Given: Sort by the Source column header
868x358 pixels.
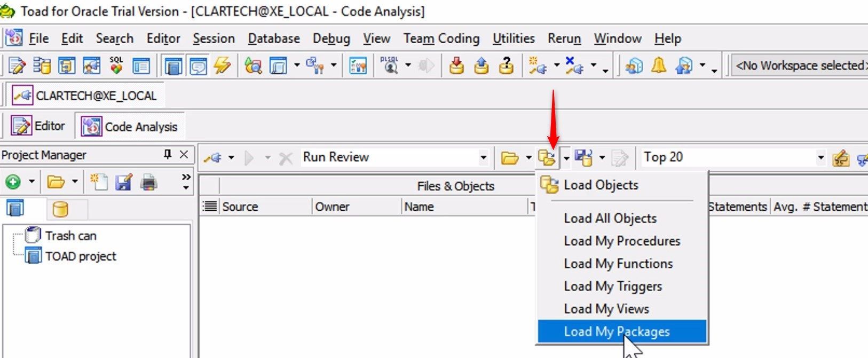Looking at the screenshot, I should pyautogui.click(x=265, y=206).
